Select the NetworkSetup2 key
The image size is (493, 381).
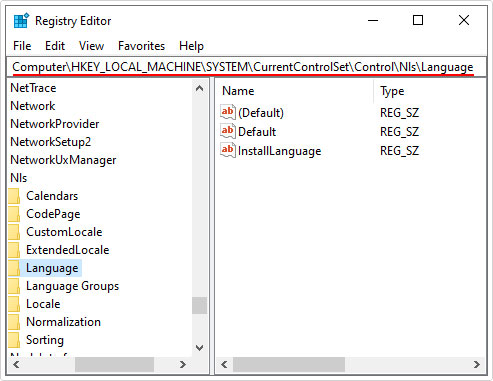[51, 142]
